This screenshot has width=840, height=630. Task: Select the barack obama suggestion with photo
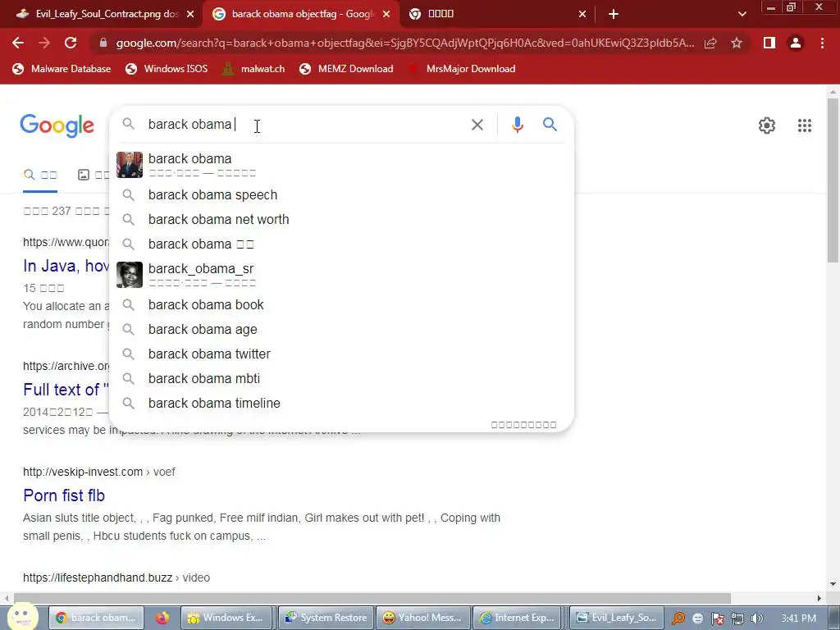341,164
